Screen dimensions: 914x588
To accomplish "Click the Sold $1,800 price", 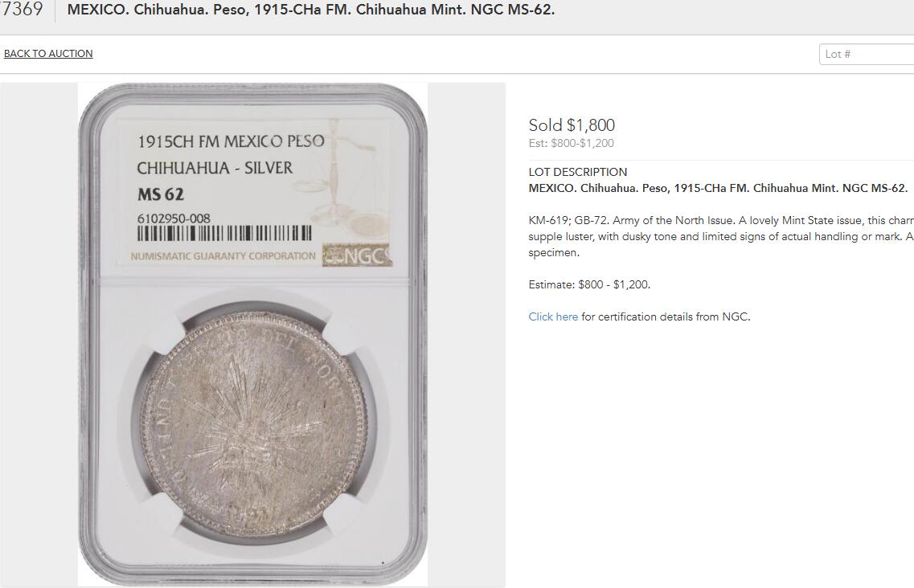I will [x=572, y=125].
